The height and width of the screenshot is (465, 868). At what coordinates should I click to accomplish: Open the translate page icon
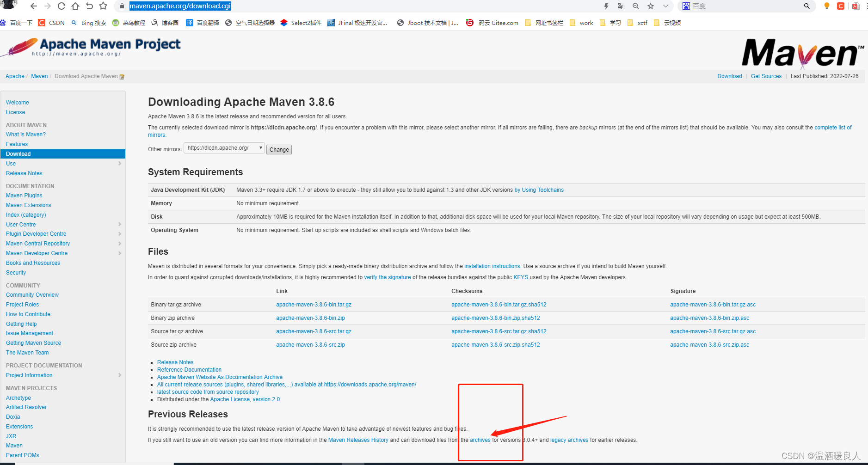coord(621,6)
